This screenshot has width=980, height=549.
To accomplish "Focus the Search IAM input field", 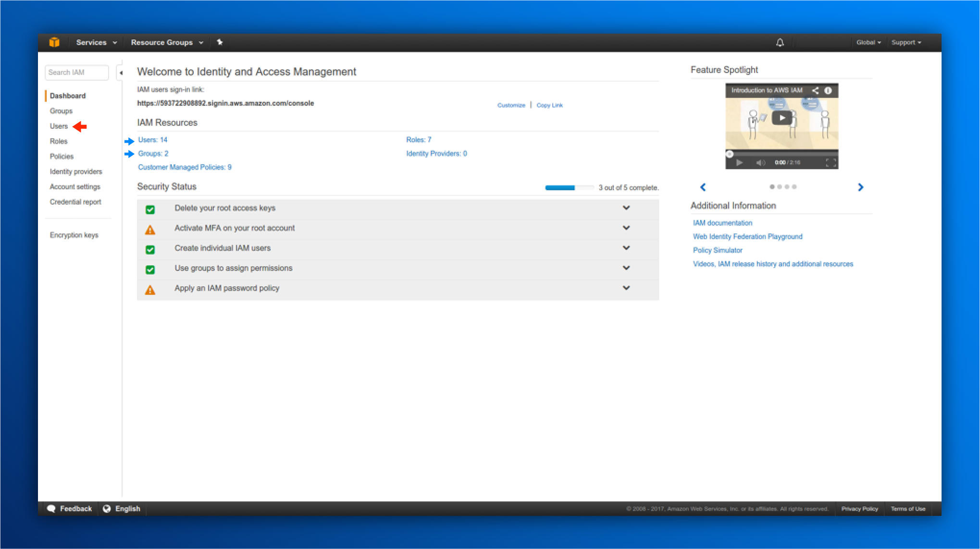I will (76, 73).
